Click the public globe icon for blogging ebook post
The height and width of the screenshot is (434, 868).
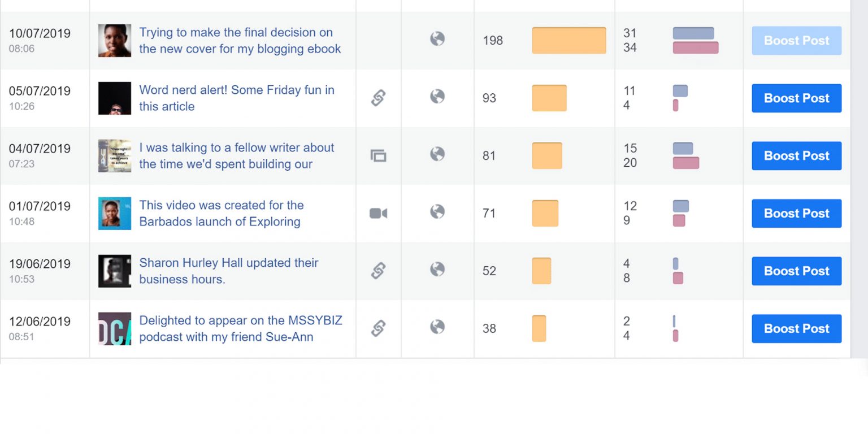point(437,39)
